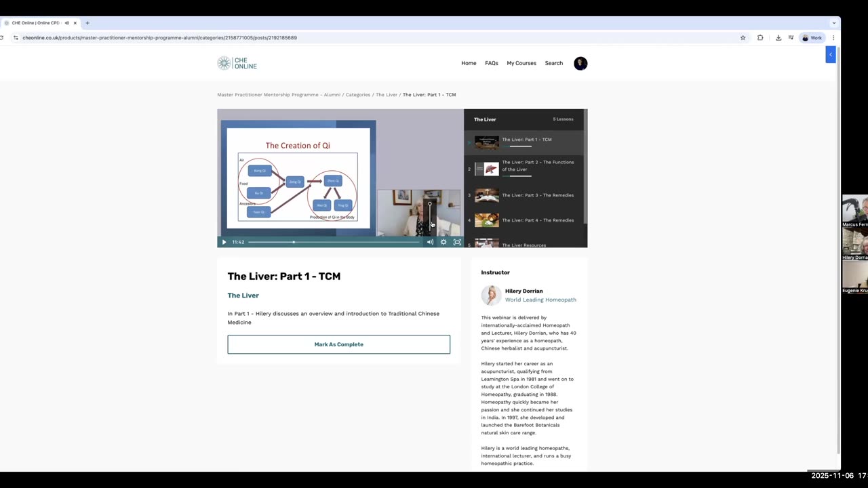Click the address bar URL
The width and height of the screenshot is (868, 488).
click(x=159, y=38)
